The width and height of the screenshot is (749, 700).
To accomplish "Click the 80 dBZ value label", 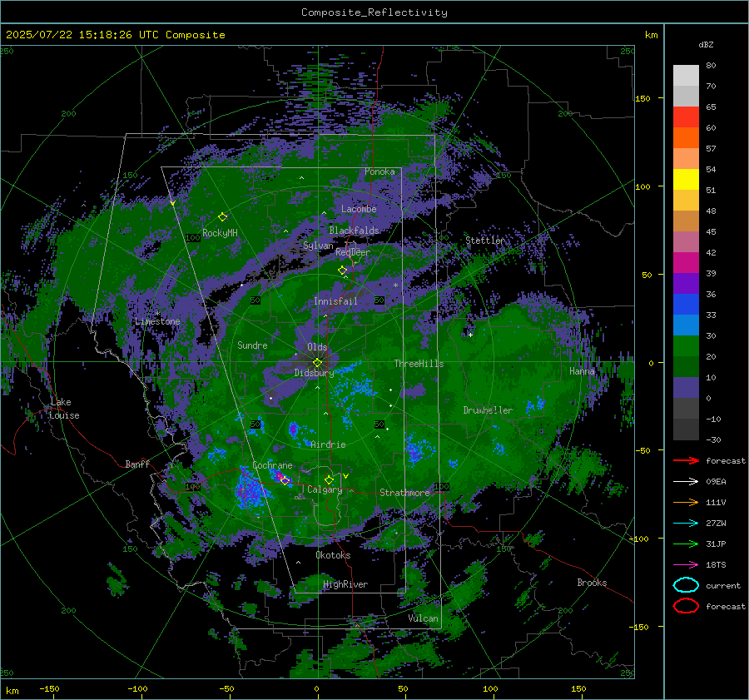I will click(711, 66).
